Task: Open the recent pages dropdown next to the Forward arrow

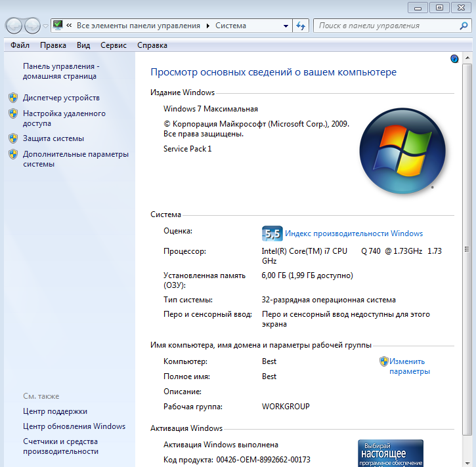Action: 45,26
